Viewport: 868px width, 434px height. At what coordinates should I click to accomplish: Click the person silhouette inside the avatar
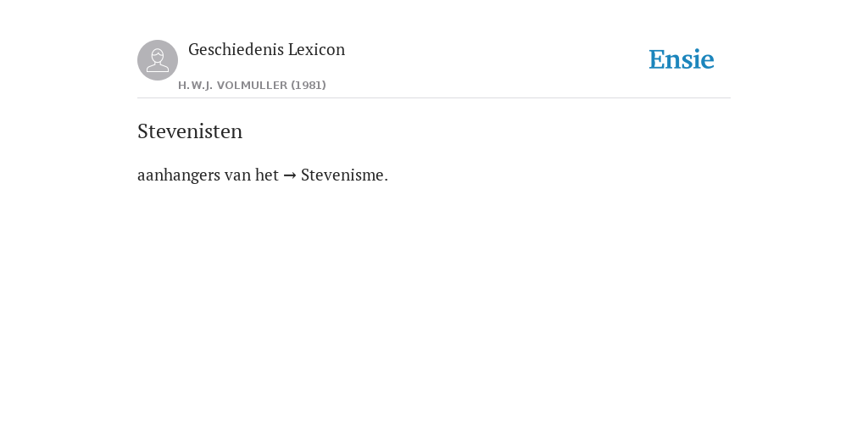coord(158,60)
